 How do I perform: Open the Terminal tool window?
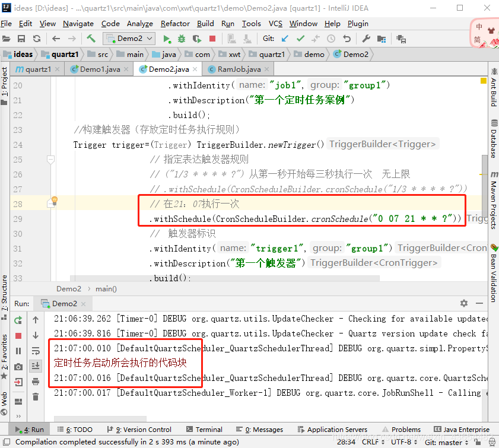point(204,430)
